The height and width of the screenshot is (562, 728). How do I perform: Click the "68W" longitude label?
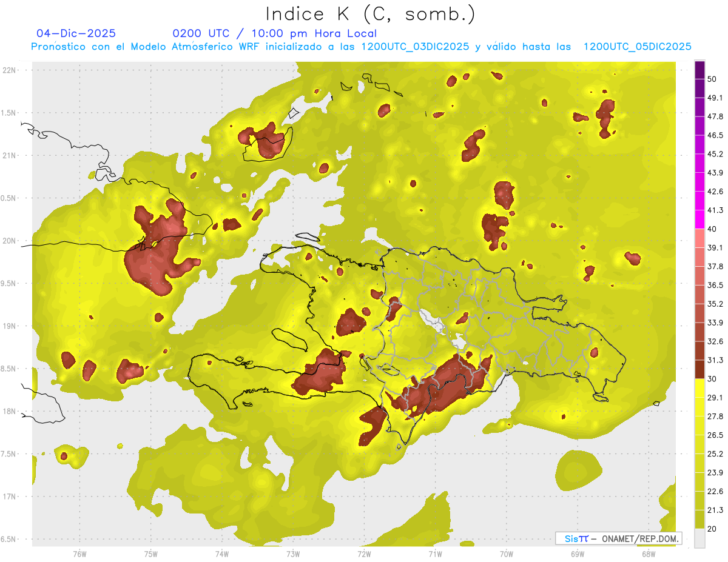coord(649,554)
